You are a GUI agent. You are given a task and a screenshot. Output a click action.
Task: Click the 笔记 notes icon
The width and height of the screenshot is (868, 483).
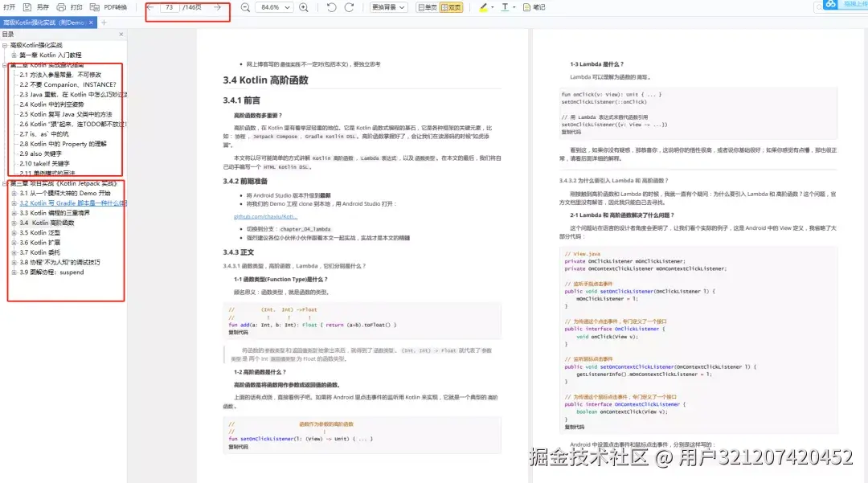pos(526,7)
